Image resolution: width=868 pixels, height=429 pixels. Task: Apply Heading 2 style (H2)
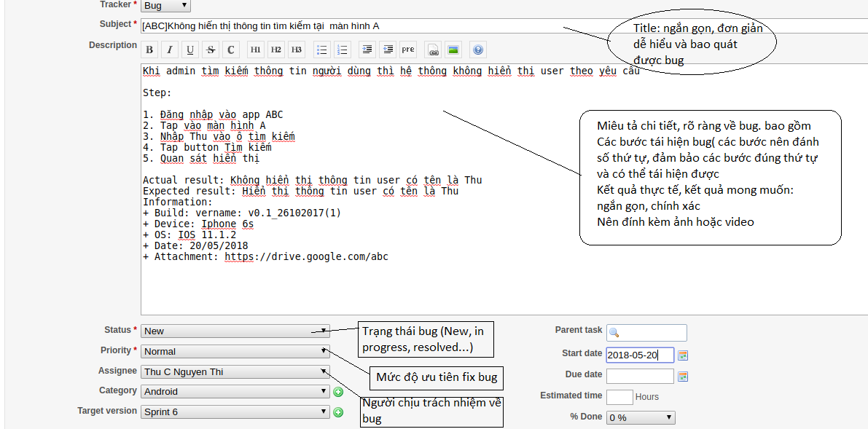point(275,50)
